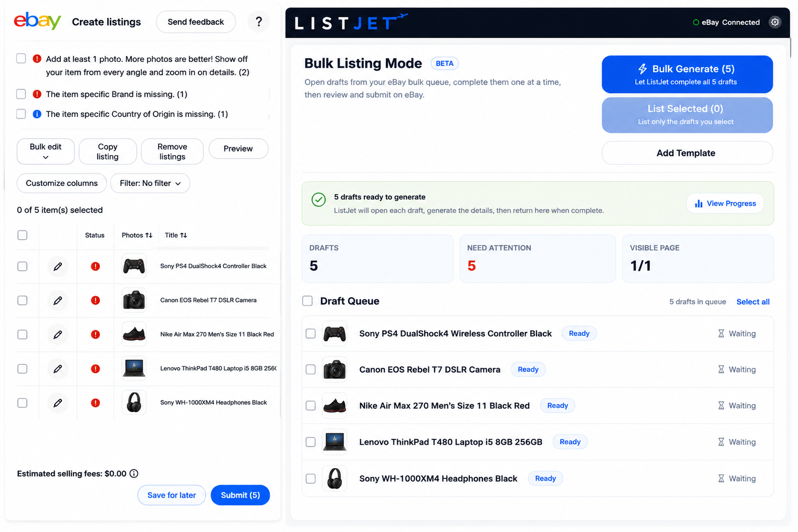798x532 pixels.
Task: Check the 'Brand is missing' checkbox
Action: click(21, 94)
